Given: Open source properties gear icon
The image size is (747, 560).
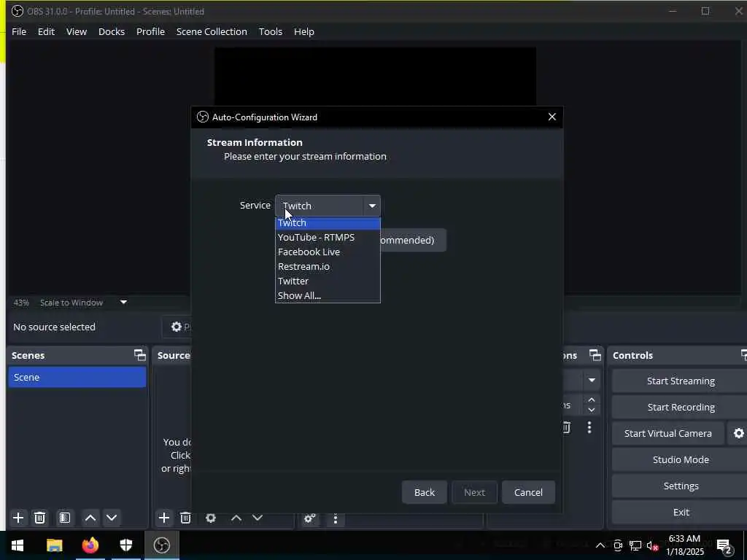Looking at the screenshot, I should tap(211, 518).
